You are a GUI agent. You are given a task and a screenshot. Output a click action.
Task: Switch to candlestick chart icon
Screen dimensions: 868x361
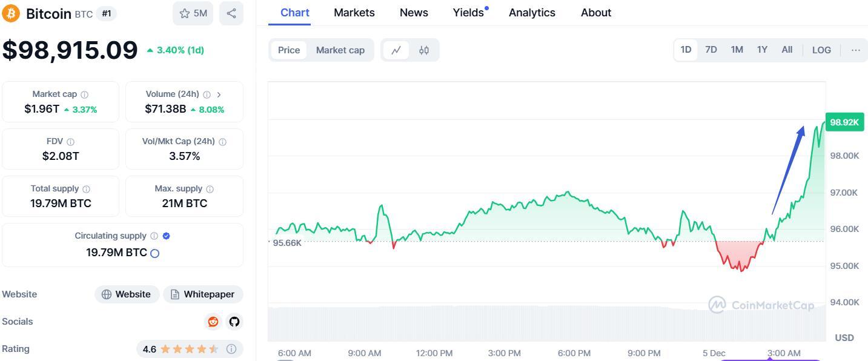[424, 50]
